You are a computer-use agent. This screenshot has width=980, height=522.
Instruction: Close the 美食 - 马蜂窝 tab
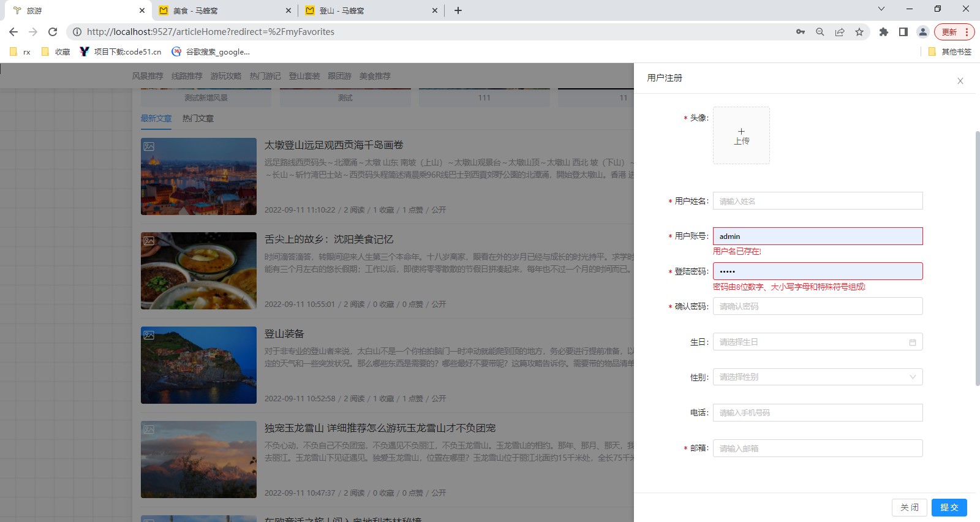pos(288,10)
